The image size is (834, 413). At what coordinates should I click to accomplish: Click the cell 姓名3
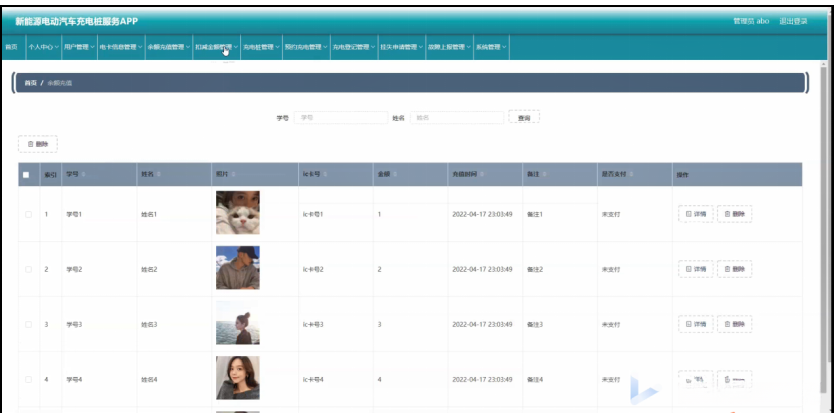pos(149,324)
